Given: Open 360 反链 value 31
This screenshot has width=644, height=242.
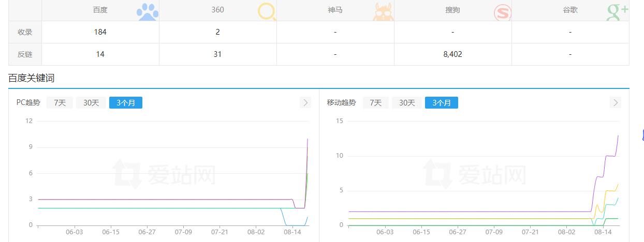Looking at the screenshot, I should (218, 54).
